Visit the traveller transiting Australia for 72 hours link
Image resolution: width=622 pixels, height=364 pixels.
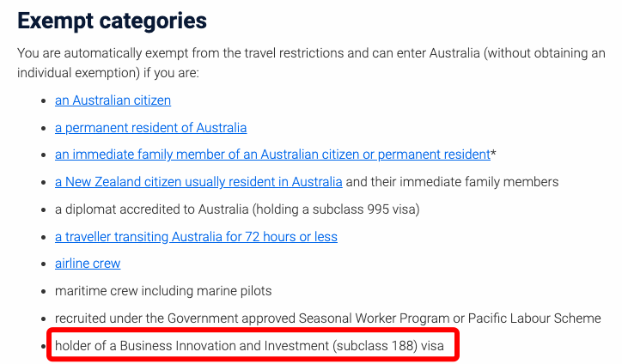[x=196, y=237]
